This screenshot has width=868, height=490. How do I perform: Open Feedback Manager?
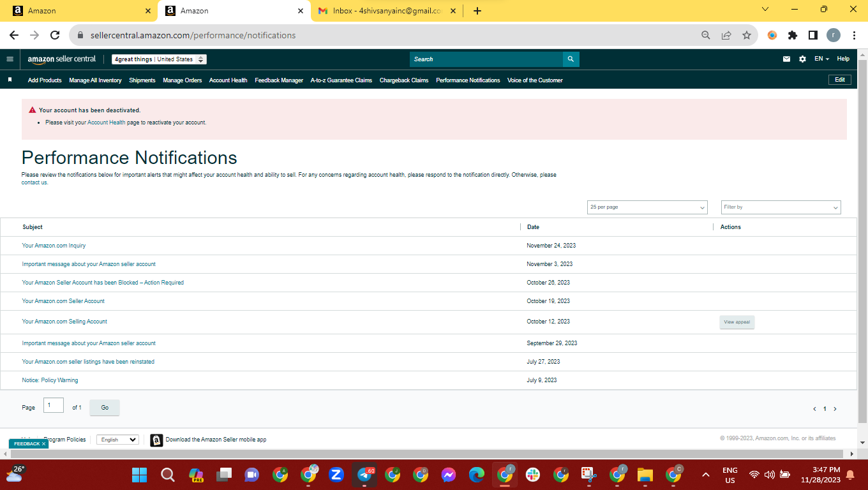pyautogui.click(x=279, y=80)
